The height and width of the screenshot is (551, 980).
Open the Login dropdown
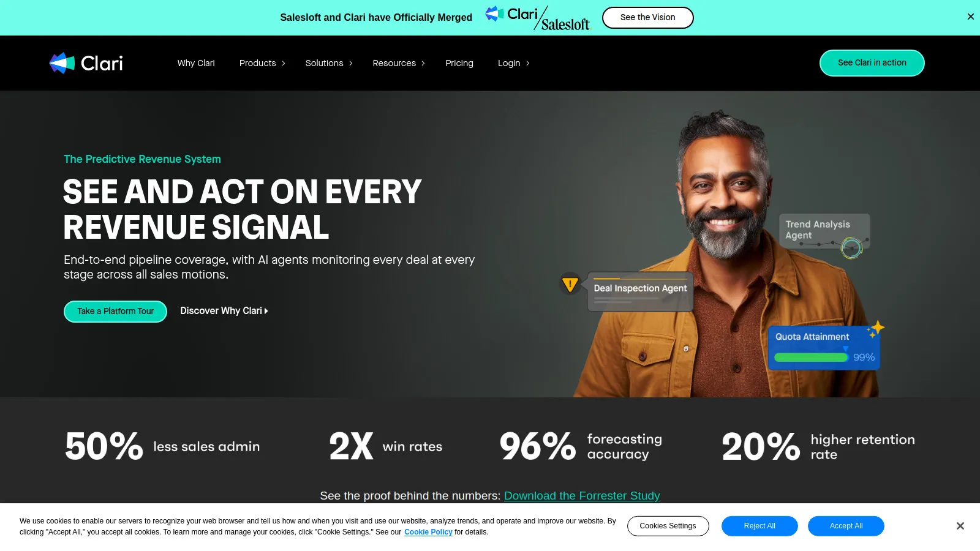point(513,63)
